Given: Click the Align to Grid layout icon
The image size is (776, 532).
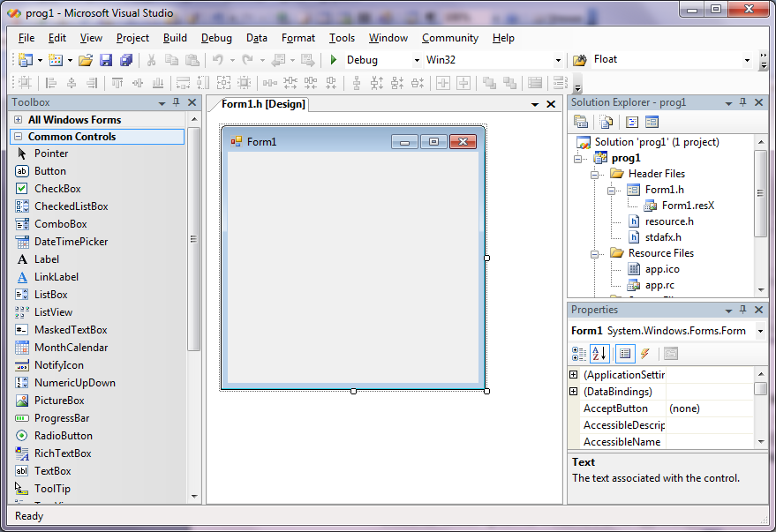Looking at the screenshot, I should tap(25, 83).
